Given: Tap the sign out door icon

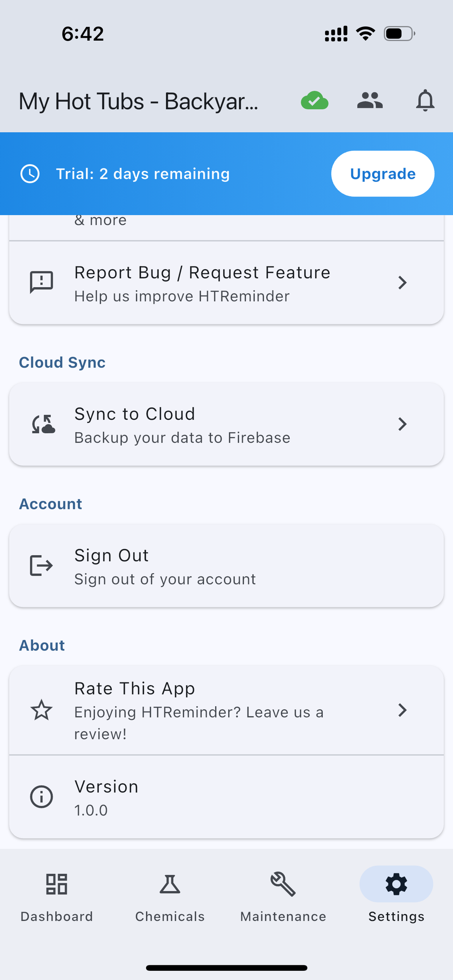Looking at the screenshot, I should (41, 566).
